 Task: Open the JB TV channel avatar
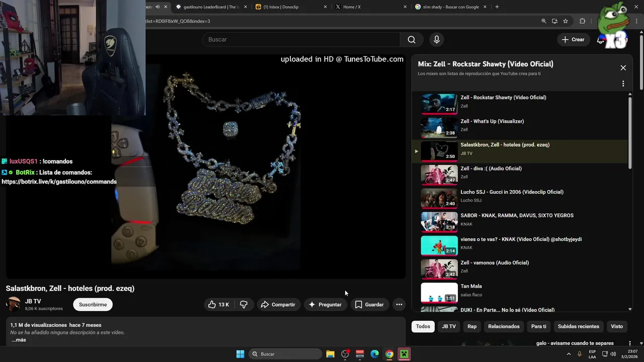click(x=13, y=304)
